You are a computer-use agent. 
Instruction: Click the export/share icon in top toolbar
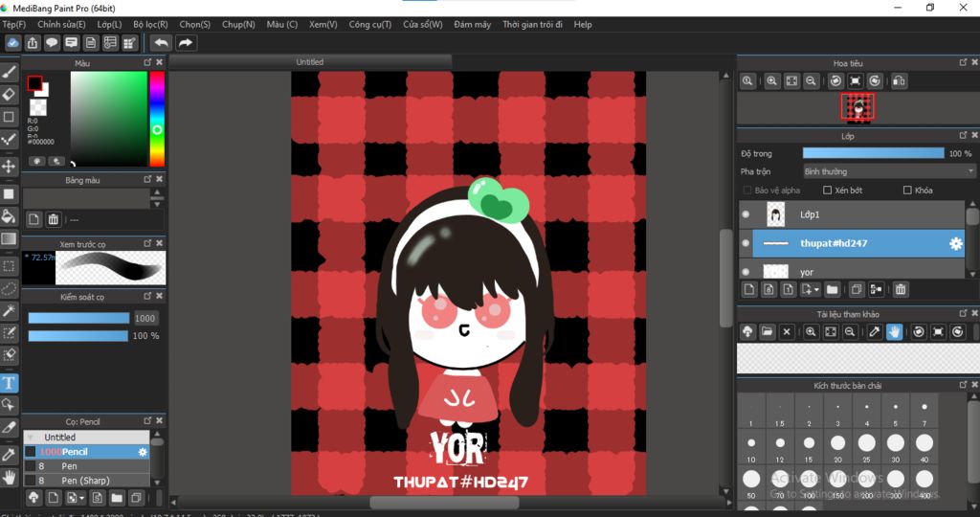tap(33, 42)
